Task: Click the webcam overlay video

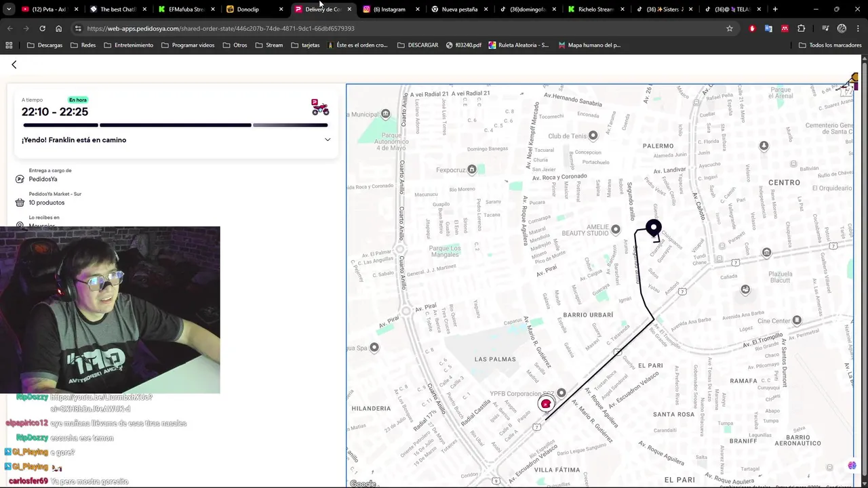Action: [110, 310]
